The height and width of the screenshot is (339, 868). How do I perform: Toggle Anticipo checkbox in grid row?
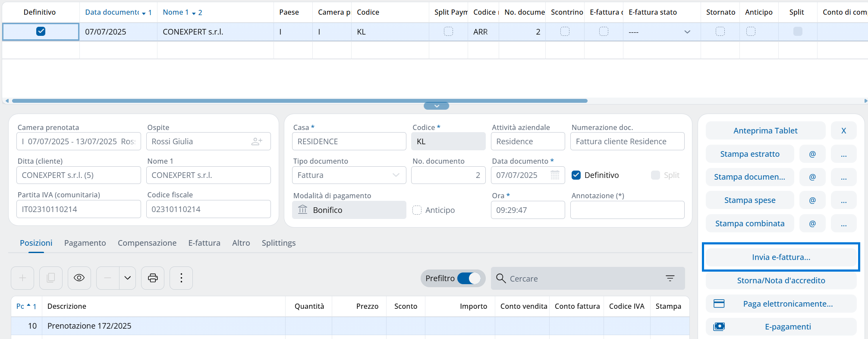coord(751,32)
